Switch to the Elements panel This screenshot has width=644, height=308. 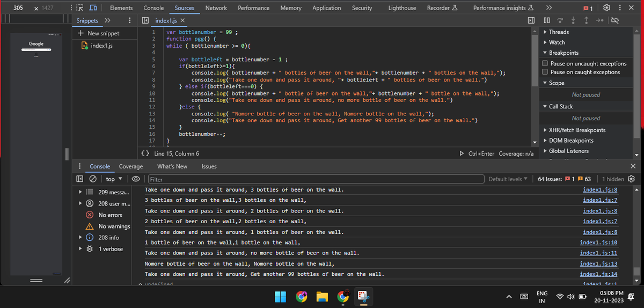pyautogui.click(x=121, y=8)
